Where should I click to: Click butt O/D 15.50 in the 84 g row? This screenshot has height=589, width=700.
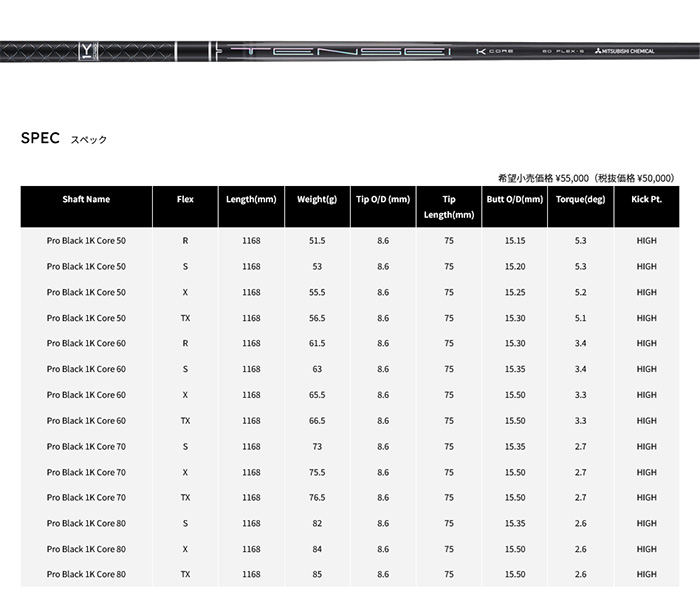tap(515, 549)
